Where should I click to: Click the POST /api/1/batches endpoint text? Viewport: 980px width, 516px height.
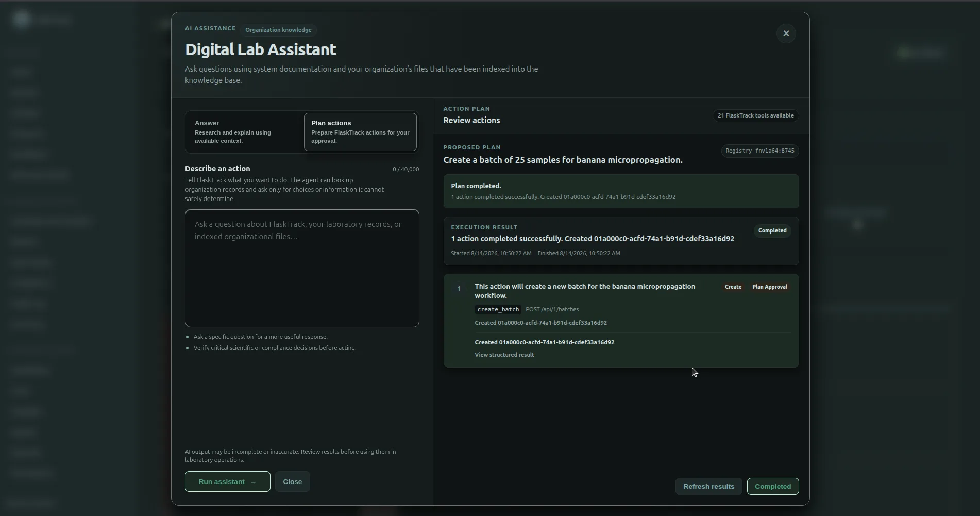coord(552,309)
